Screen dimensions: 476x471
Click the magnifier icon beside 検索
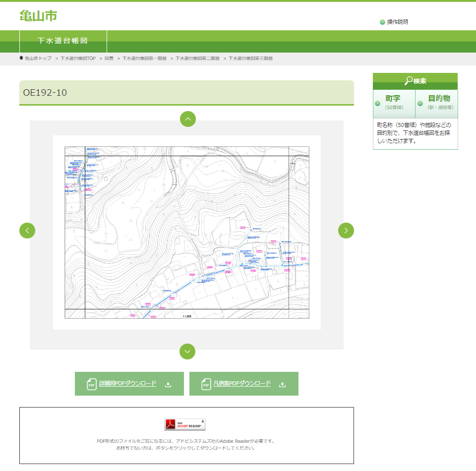tap(409, 81)
